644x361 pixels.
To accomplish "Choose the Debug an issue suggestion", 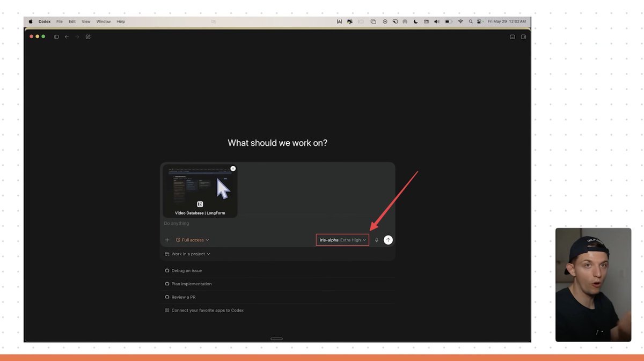I will coord(277,270).
